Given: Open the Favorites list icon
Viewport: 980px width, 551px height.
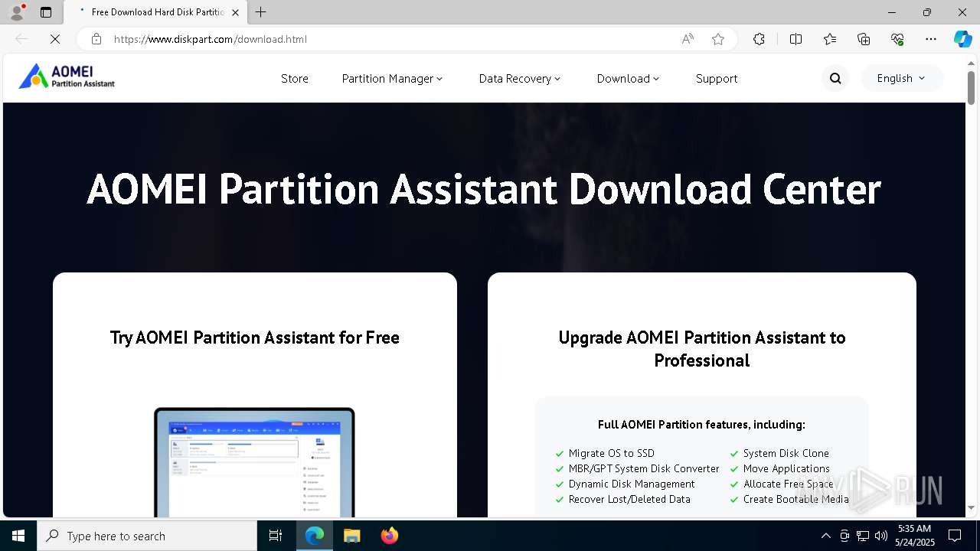Looking at the screenshot, I should tap(830, 39).
